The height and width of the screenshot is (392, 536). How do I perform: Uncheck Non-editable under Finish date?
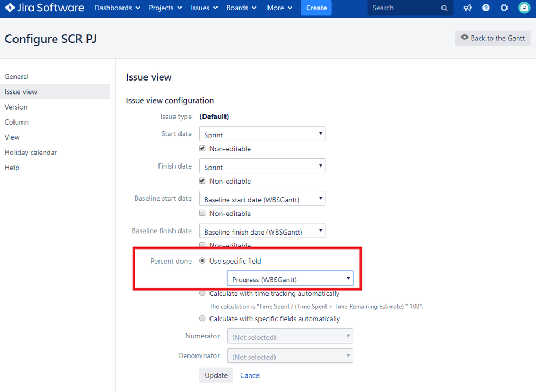(202, 181)
